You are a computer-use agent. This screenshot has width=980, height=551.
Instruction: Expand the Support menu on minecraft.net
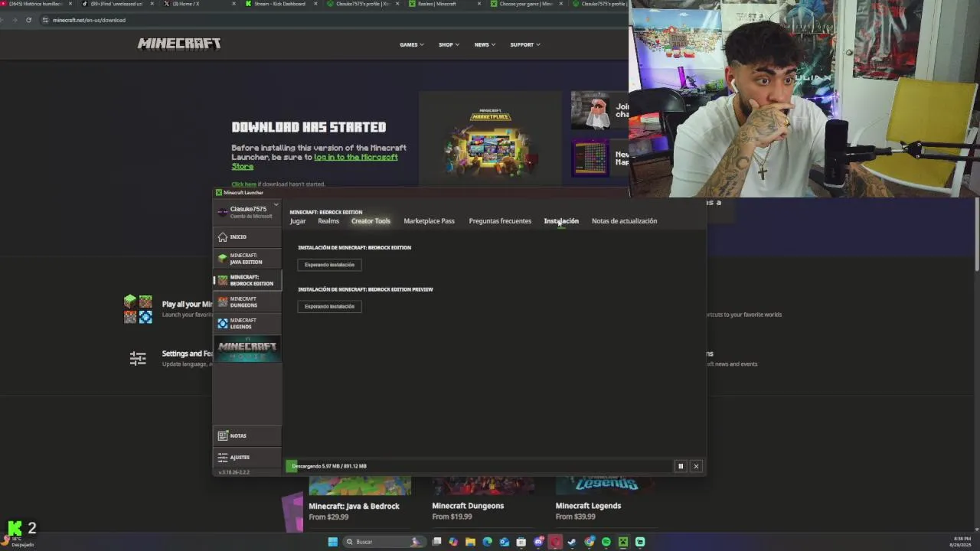tap(525, 44)
